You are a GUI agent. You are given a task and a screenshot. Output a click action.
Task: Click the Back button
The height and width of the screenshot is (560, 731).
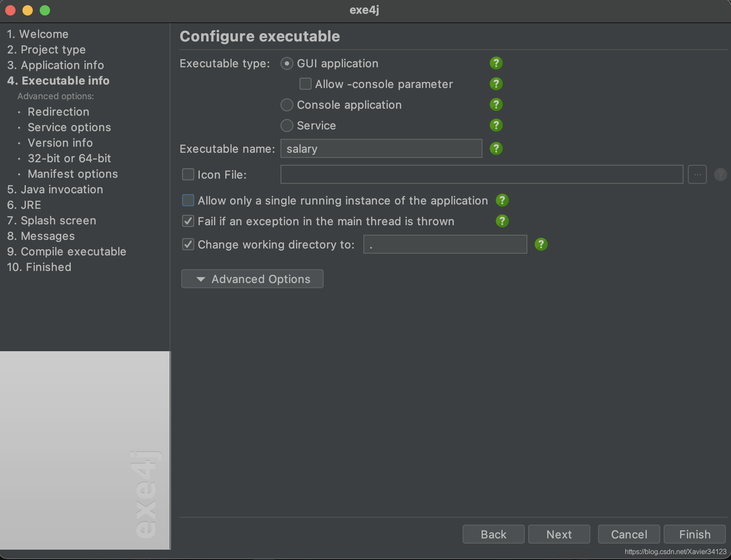[494, 534]
